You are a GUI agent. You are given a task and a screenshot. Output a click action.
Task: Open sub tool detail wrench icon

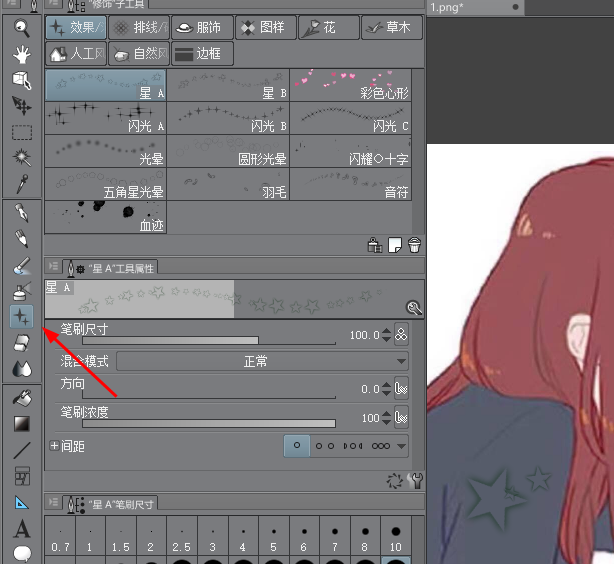click(415, 480)
